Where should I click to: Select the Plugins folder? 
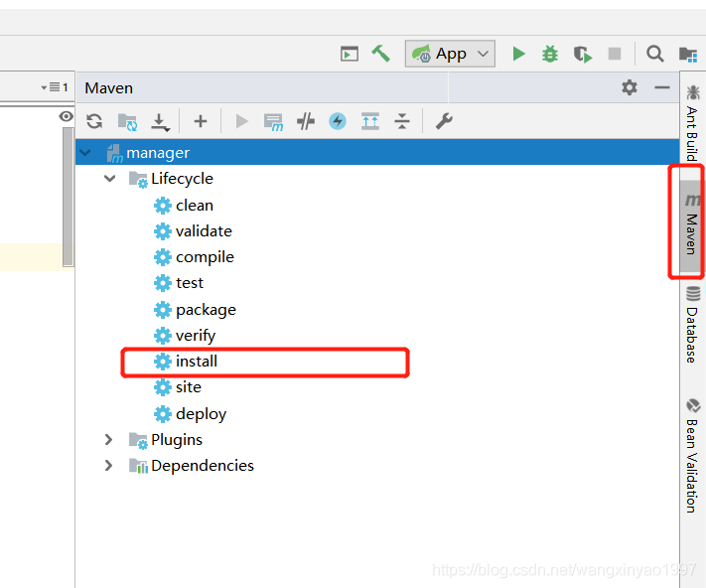[x=166, y=440]
